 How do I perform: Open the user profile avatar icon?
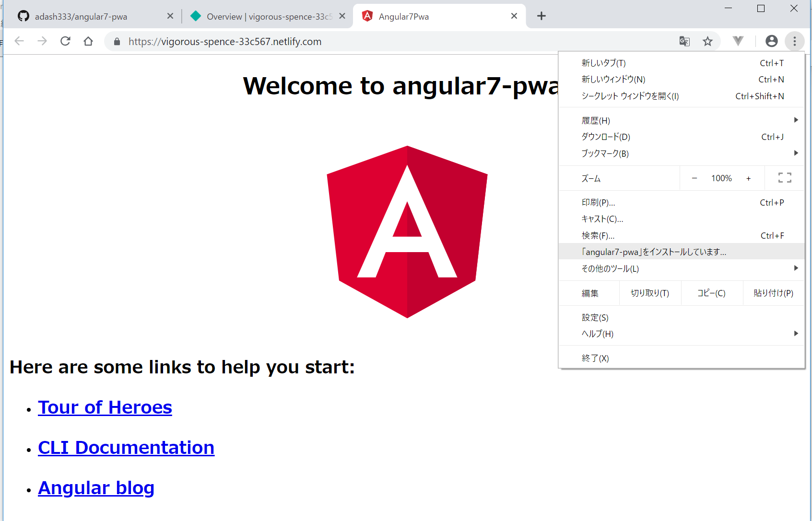[x=771, y=41]
